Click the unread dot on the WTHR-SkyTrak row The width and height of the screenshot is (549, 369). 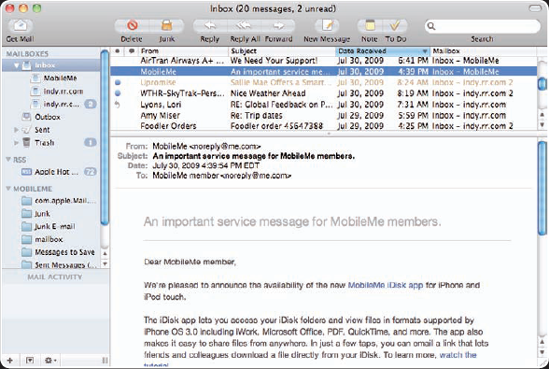[118, 93]
